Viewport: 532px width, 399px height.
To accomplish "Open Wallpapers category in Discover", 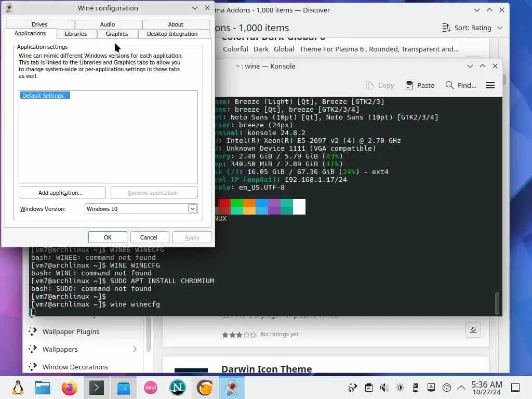I will coord(60,350).
